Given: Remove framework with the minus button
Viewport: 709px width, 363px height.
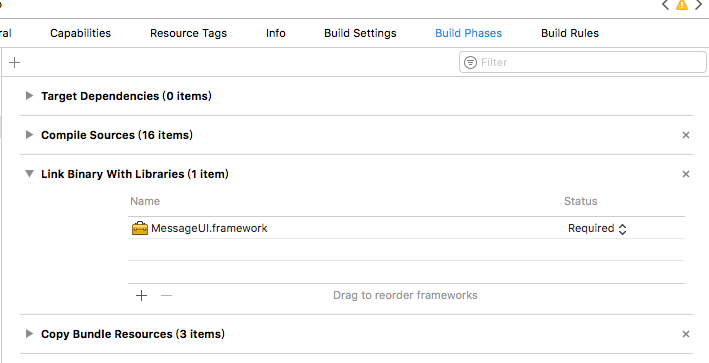Looking at the screenshot, I should (166, 296).
